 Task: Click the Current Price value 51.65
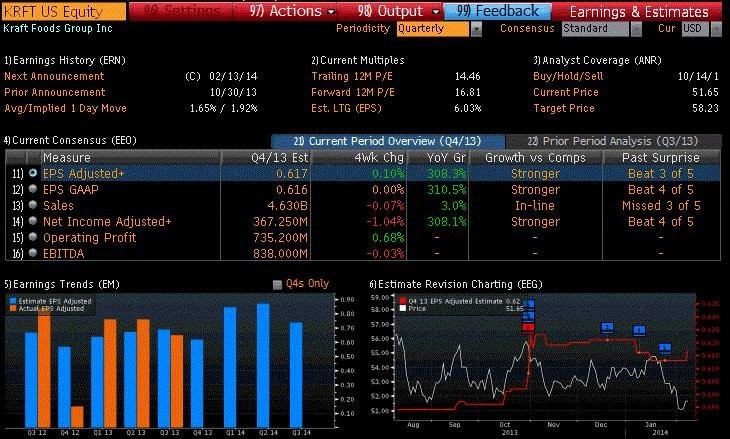705,92
